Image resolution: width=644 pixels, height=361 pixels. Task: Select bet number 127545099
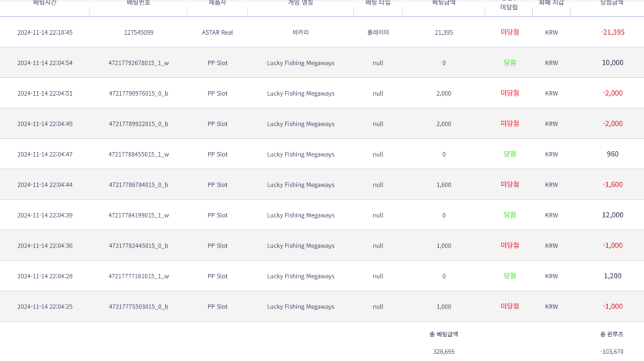(139, 32)
